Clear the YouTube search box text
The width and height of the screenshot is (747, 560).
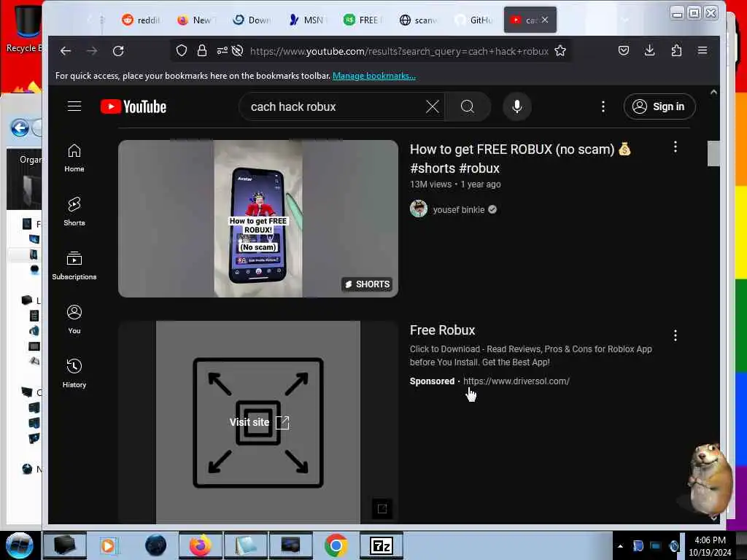432,106
